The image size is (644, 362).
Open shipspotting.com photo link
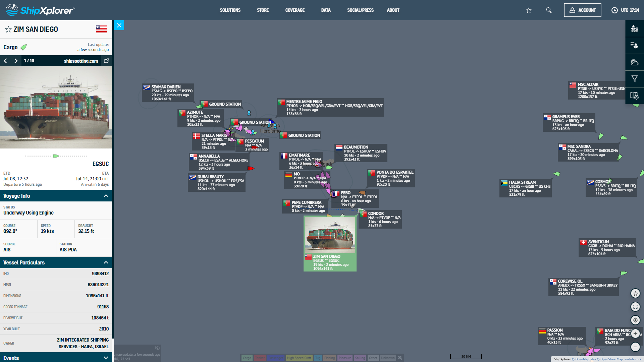(x=107, y=61)
